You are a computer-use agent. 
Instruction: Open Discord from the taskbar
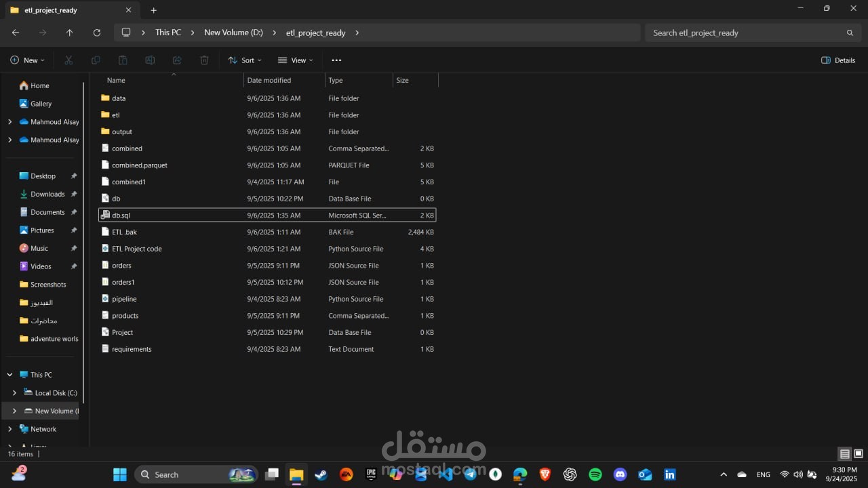pyautogui.click(x=620, y=474)
